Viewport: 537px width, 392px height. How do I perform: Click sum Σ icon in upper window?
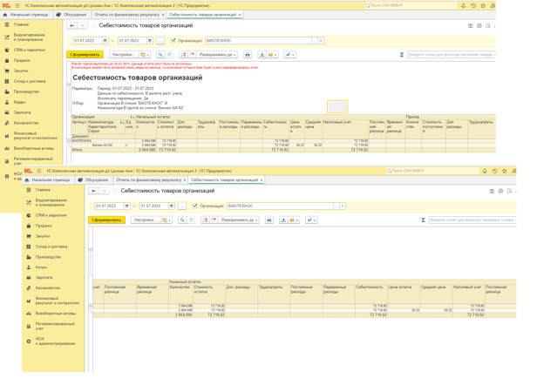coord(402,54)
